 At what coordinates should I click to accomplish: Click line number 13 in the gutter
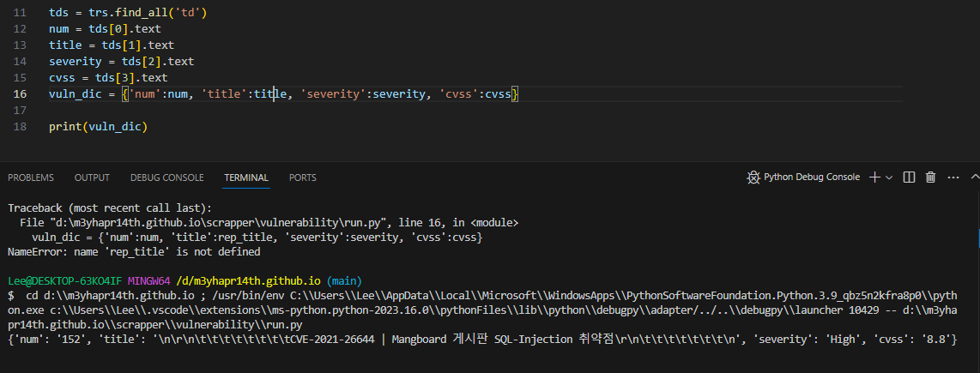20,45
